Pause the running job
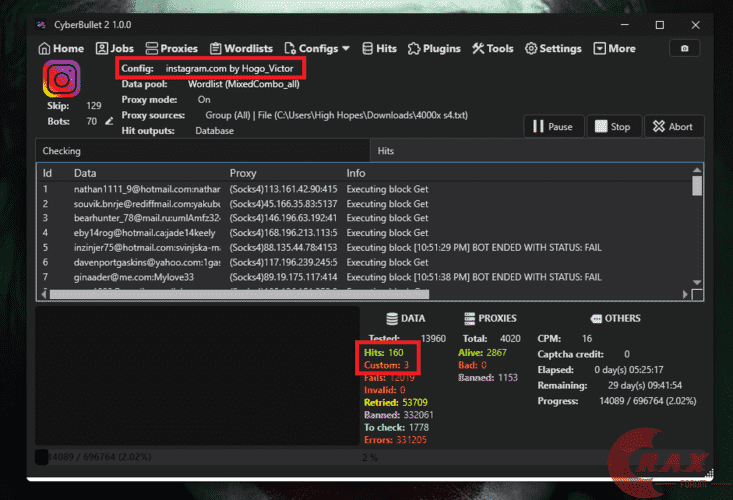 click(x=554, y=127)
